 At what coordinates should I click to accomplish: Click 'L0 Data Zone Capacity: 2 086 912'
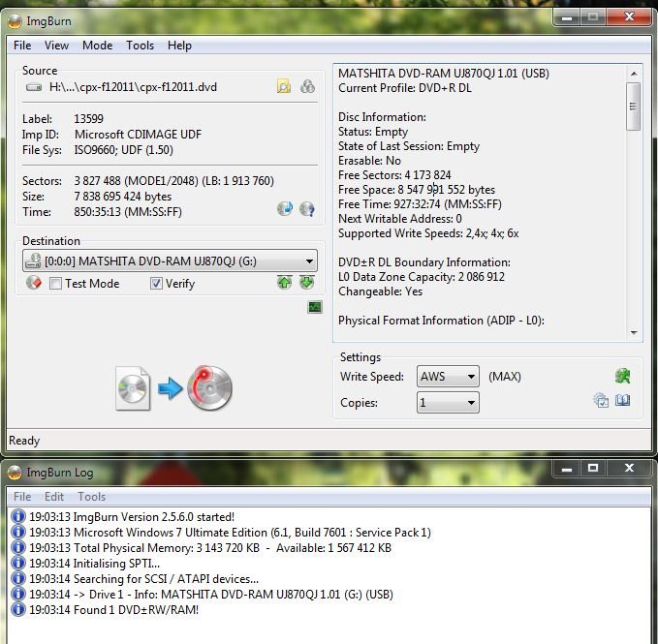(422, 277)
